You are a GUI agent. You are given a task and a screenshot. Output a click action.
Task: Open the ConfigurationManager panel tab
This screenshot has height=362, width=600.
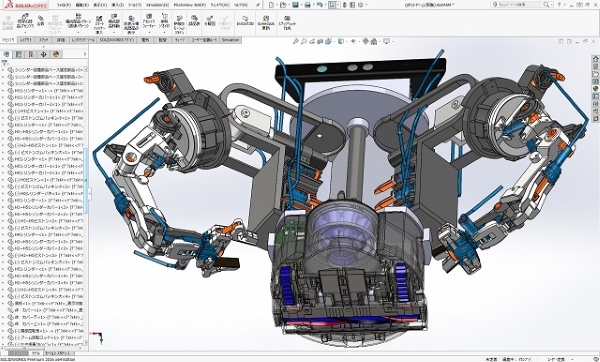click(x=31, y=54)
